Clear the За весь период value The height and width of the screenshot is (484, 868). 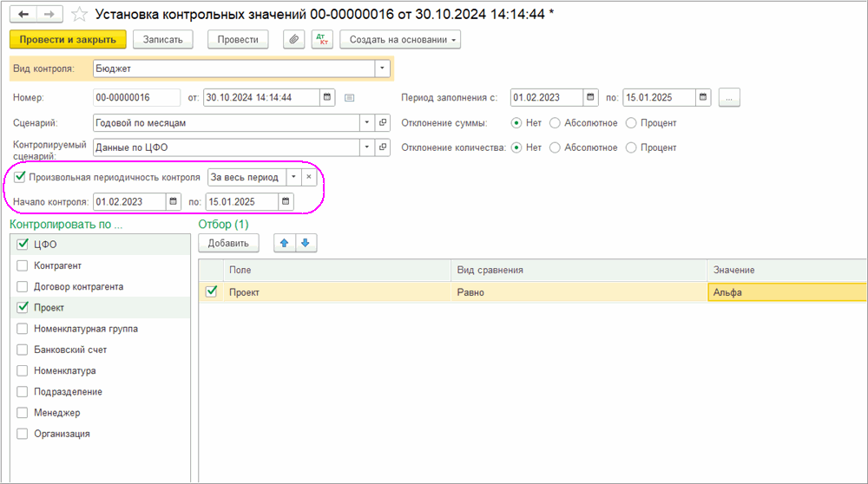[x=308, y=177]
